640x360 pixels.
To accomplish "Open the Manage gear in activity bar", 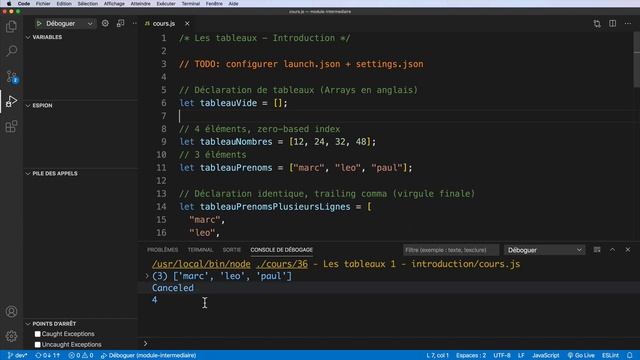I will coord(11,336).
